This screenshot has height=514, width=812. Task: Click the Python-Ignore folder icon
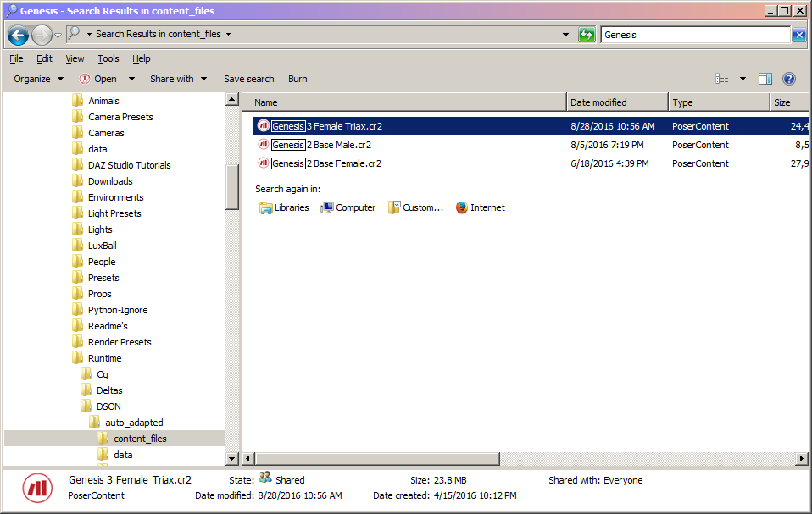78,309
